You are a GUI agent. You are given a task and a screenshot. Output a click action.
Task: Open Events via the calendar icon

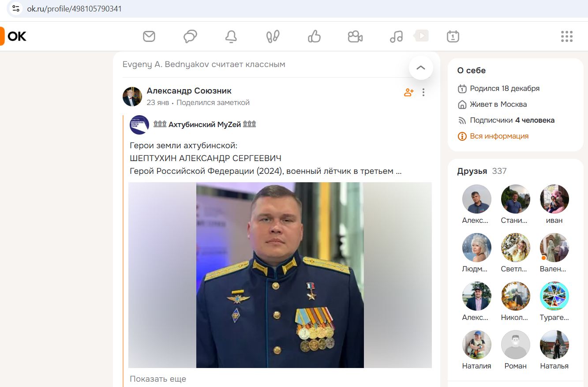pyautogui.click(x=453, y=36)
